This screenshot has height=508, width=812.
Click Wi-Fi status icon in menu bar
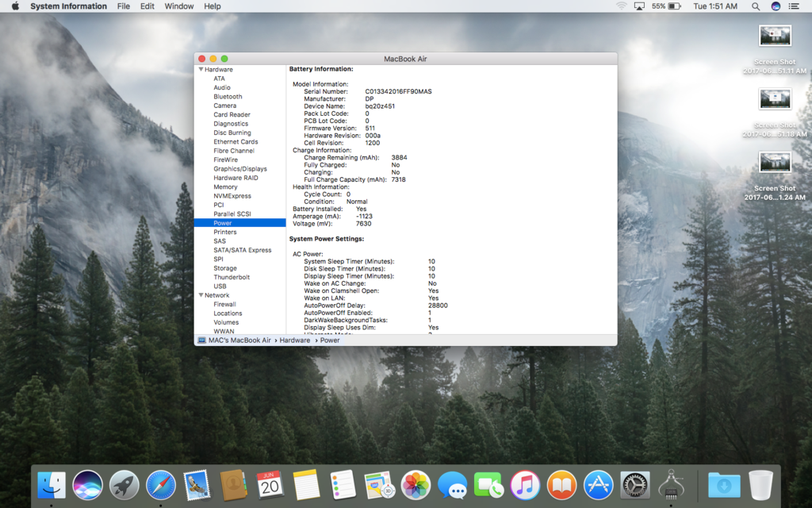(x=622, y=6)
